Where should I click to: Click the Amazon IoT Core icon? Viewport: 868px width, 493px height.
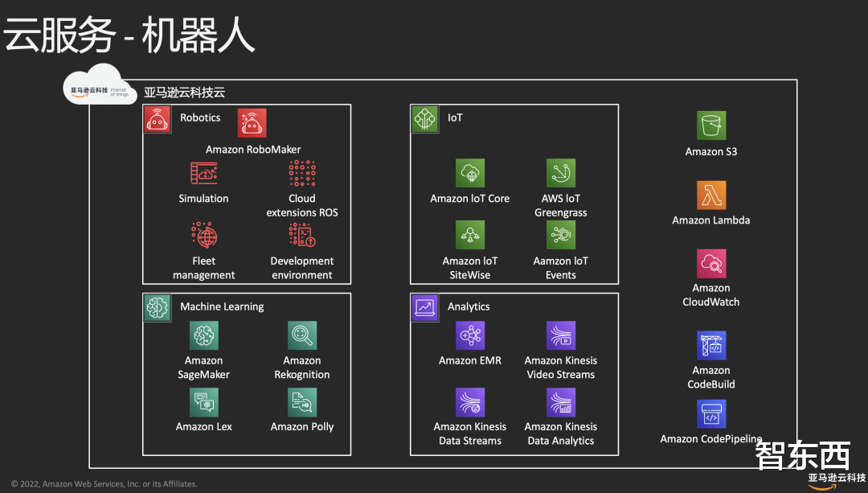click(x=470, y=173)
